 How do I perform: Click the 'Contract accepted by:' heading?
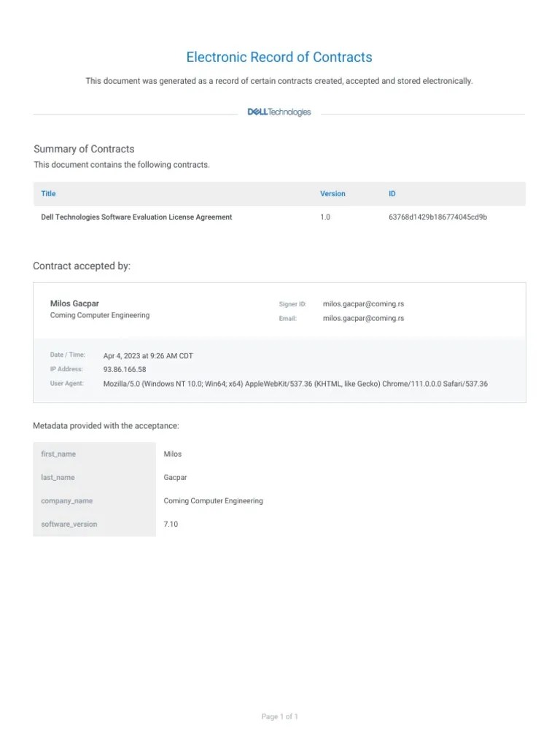[x=82, y=266]
